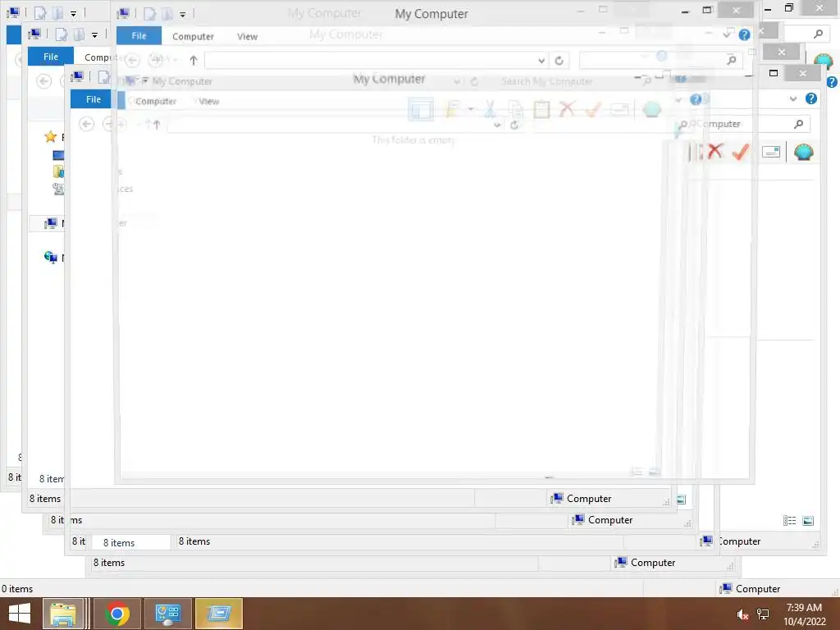Screen dimensions: 840x630
Task: Click the bright red Delete X icon at right
Action: [714, 152]
